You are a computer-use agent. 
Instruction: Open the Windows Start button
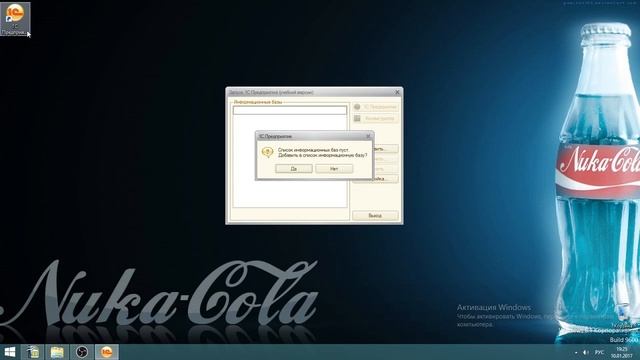point(10,352)
